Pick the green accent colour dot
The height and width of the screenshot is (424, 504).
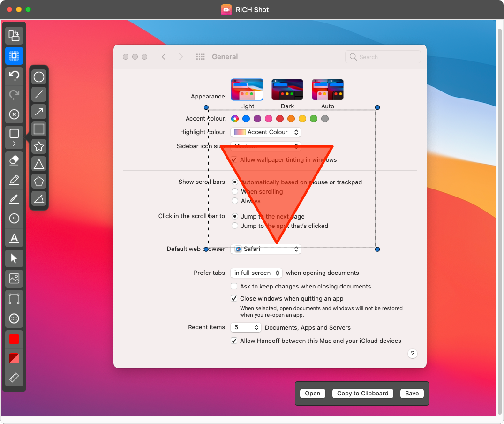(x=314, y=119)
